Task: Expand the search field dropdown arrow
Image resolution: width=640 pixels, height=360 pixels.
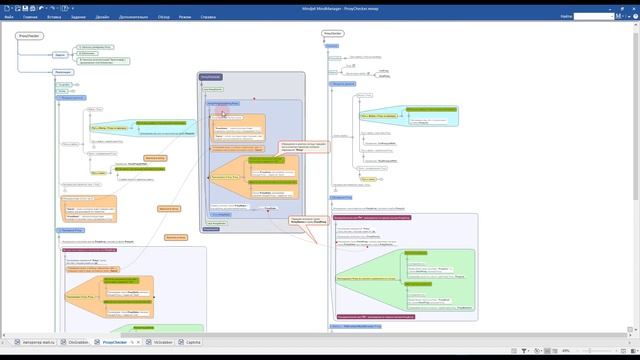Action: [612, 16]
